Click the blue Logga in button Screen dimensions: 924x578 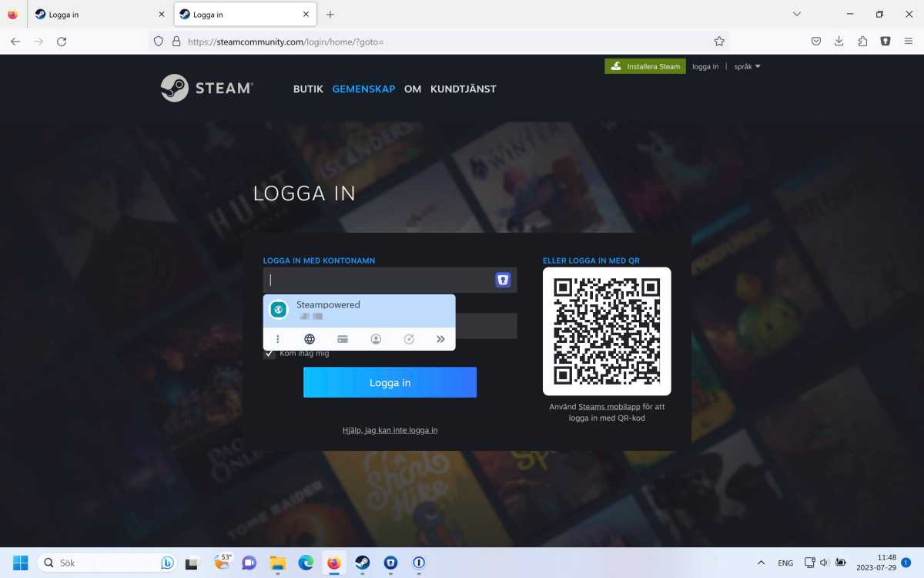(390, 382)
